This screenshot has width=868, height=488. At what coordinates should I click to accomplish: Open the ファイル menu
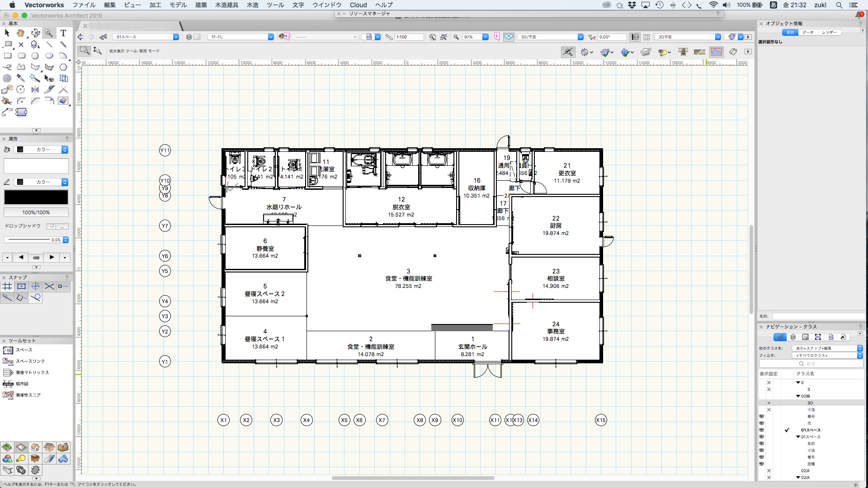(x=84, y=5)
